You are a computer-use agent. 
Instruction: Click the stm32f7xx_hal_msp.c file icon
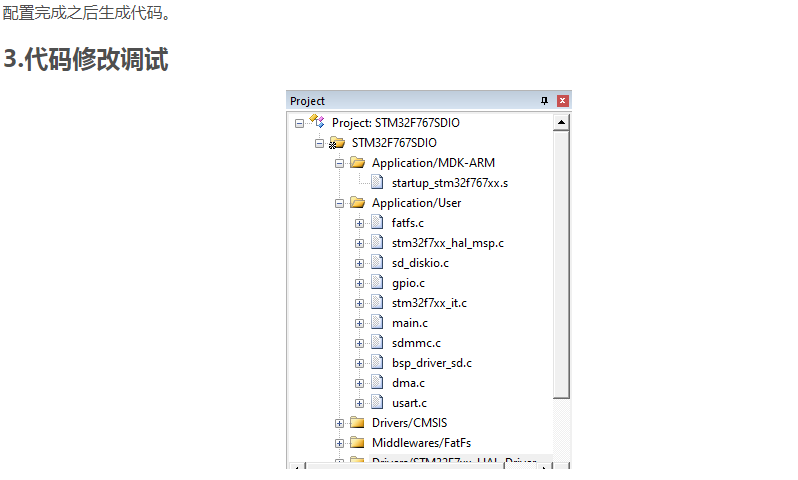377,242
